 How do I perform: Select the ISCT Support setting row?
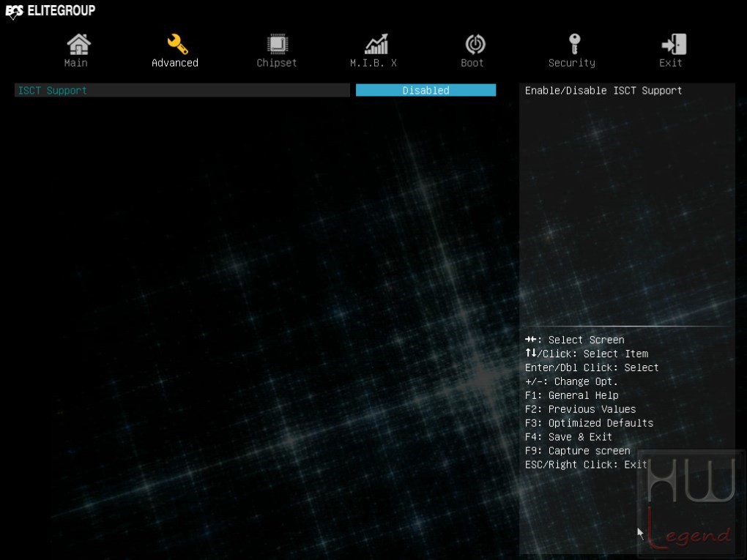point(182,91)
